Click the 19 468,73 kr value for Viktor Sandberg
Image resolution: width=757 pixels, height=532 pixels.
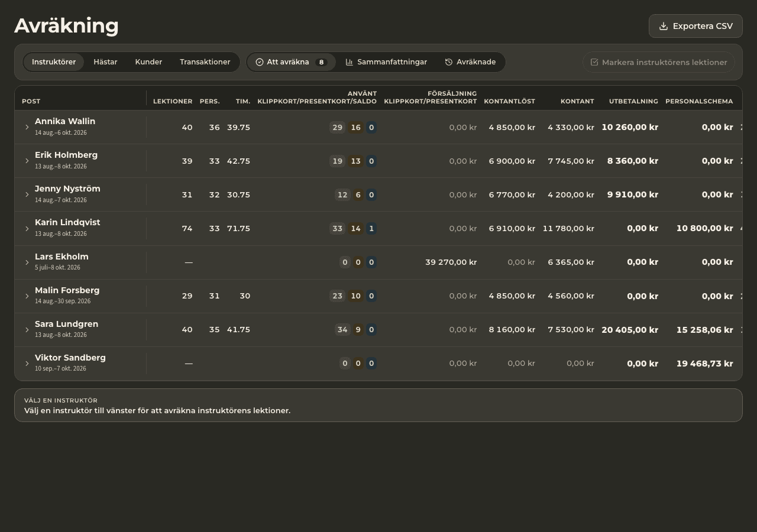pos(705,363)
